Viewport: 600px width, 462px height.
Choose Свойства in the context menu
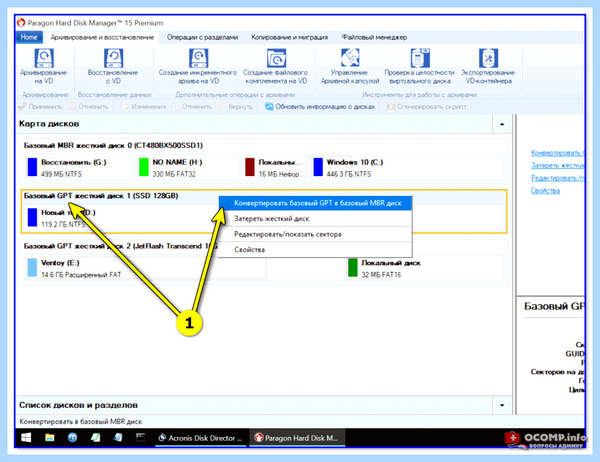316,250
